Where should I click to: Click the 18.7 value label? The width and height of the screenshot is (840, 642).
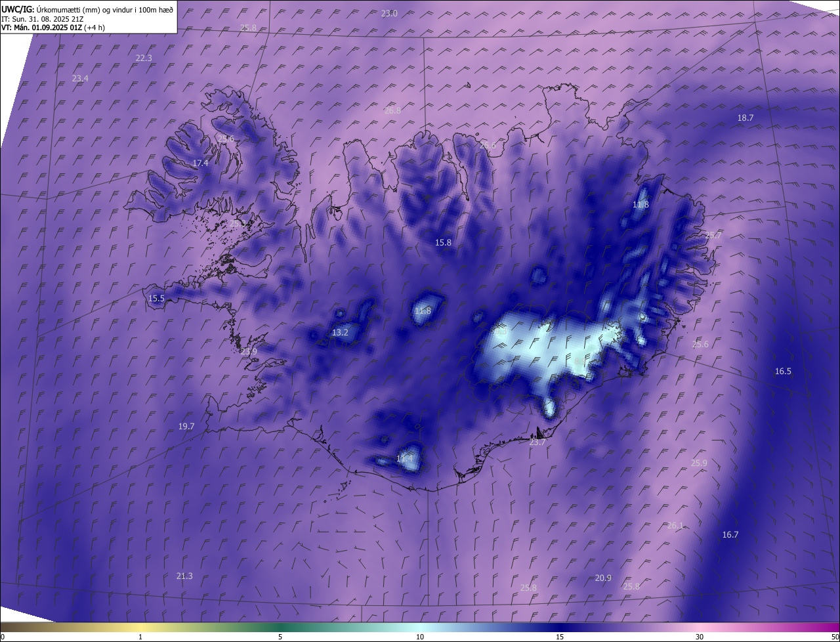745,118
